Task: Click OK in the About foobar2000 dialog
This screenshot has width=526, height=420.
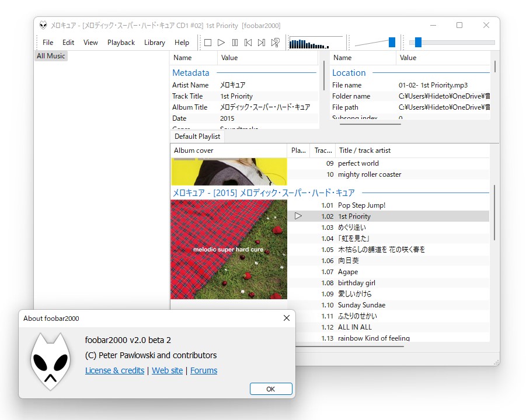Action: click(x=271, y=388)
